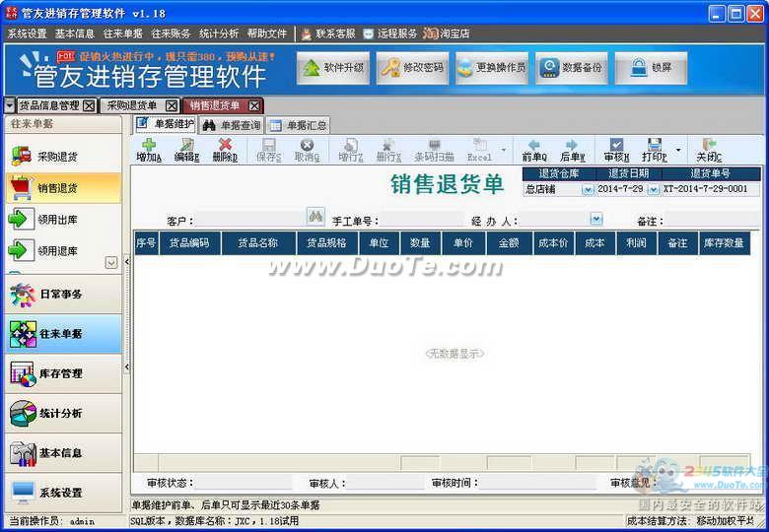Open the 退货仓库 warehouse dropdown
This screenshot has height=532, width=769.
(587, 189)
